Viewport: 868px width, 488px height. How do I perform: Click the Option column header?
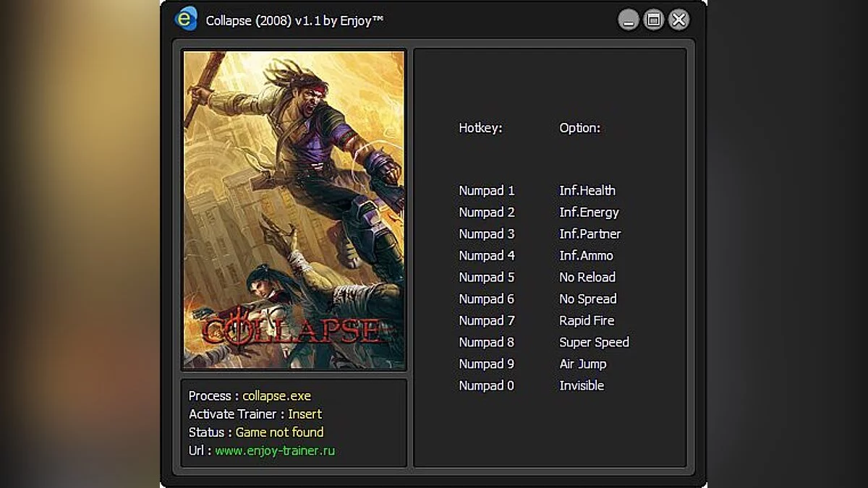[x=579, y=128]
